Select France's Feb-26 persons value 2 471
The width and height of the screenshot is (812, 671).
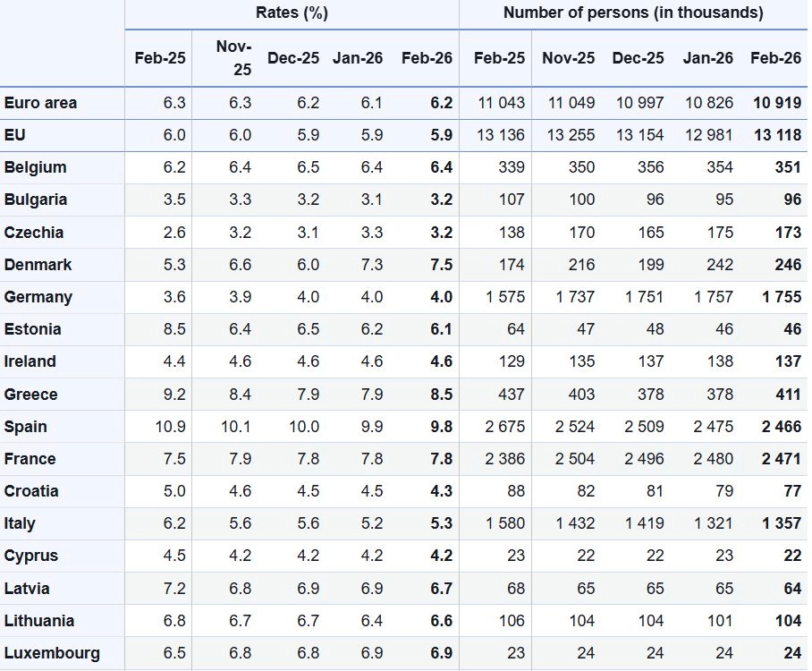tap(782, 459)
